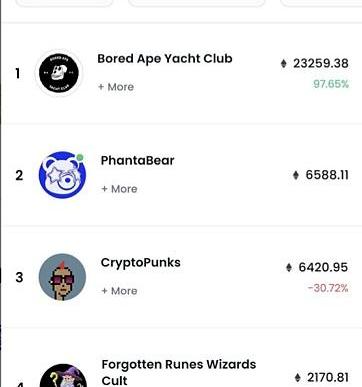Open the Forgotten Runes Wizards avatar
Image resolution: width=362 pixels, height=387 pixels.
click(x=63, y=375)
